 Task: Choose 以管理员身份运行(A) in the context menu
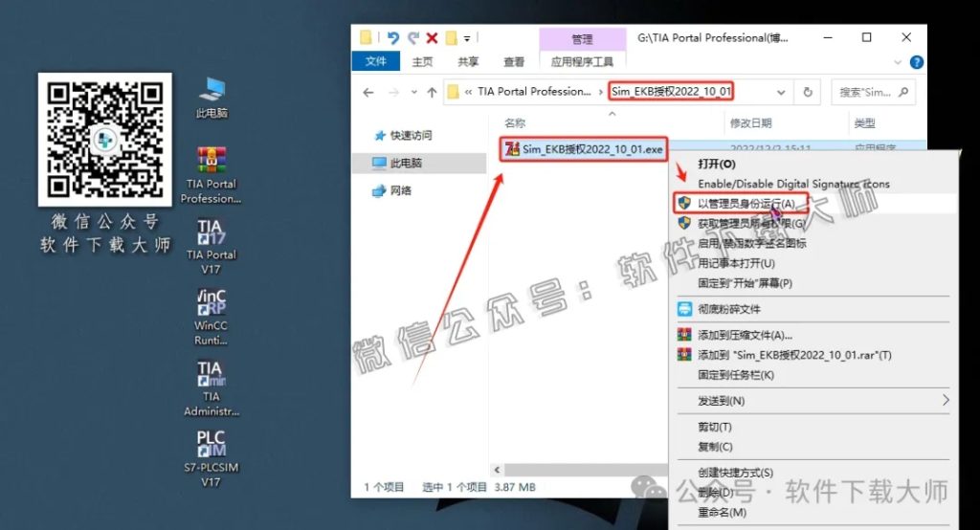point(746,203)
